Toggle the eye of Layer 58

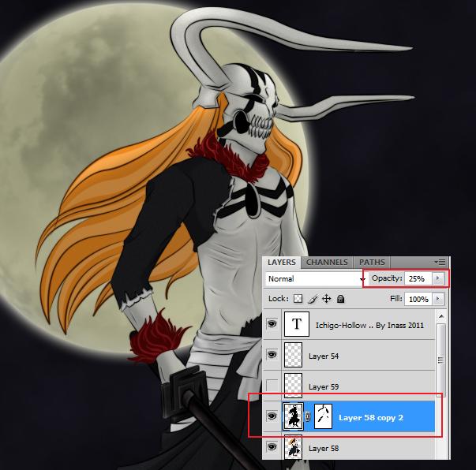[272, 446]
